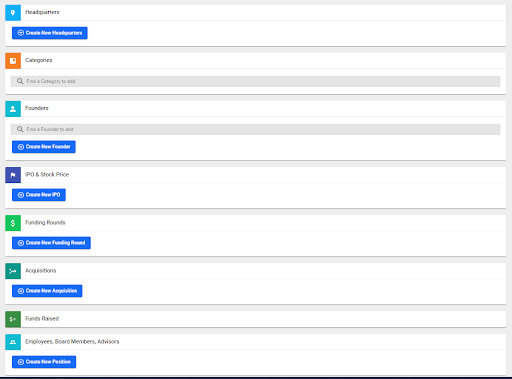Expand the Funds Raised section header
Screen dimensions: 512x379
click(255, 319)
